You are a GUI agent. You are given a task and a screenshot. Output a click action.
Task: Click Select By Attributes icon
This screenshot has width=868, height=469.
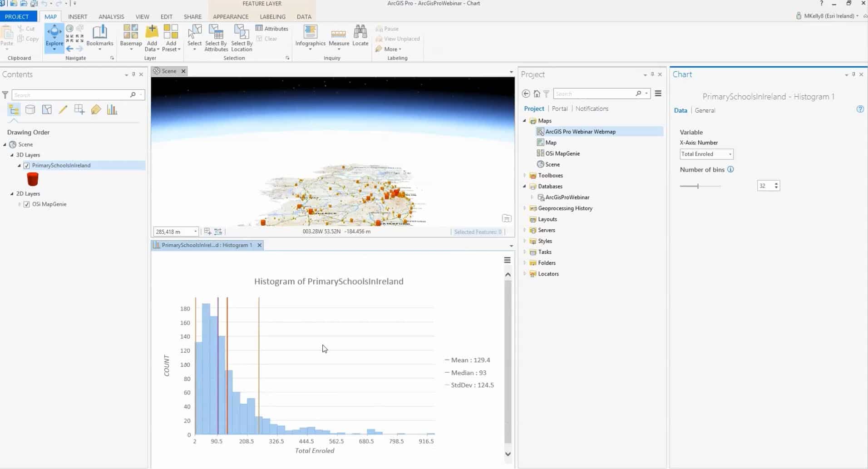coord(216,33)
